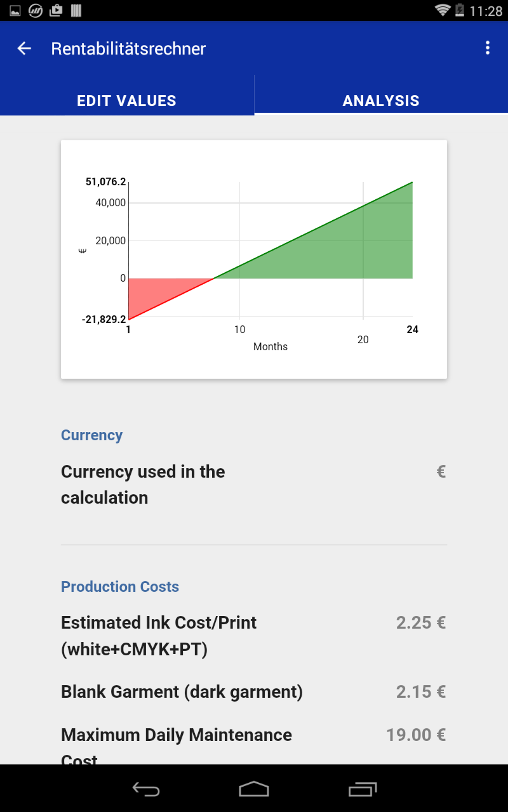Tap the Blank Garment (dark garment) row

pos(253,691)
